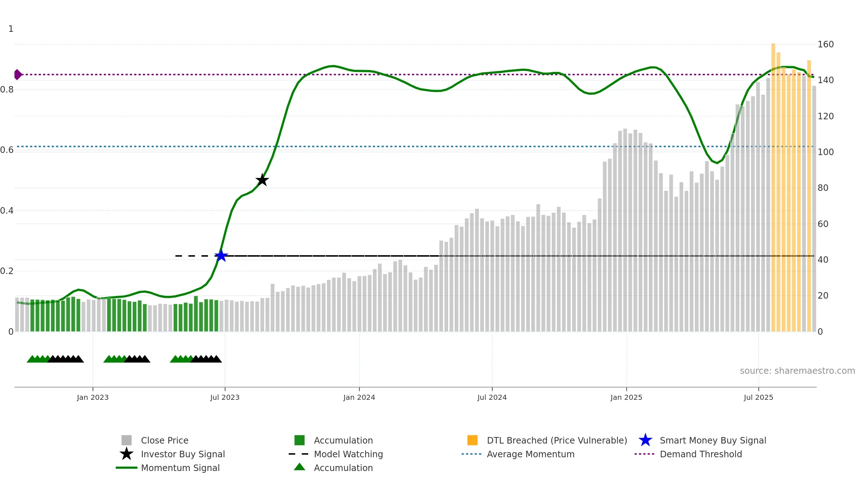The height and width of the screenshot is (488, 868).
Task: Click the source: sharemaestro.com text
Action: pyautogui.click(x=797, y=371)
